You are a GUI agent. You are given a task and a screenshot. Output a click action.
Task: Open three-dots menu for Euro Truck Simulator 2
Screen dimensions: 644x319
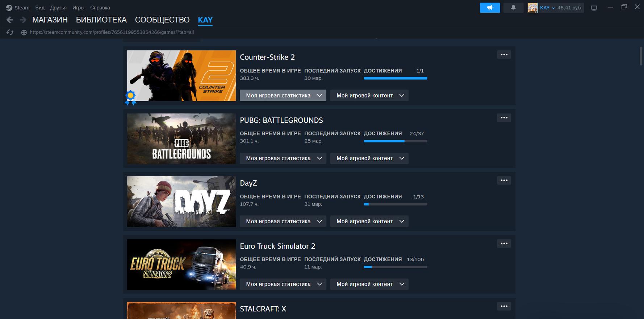point(504,244)
